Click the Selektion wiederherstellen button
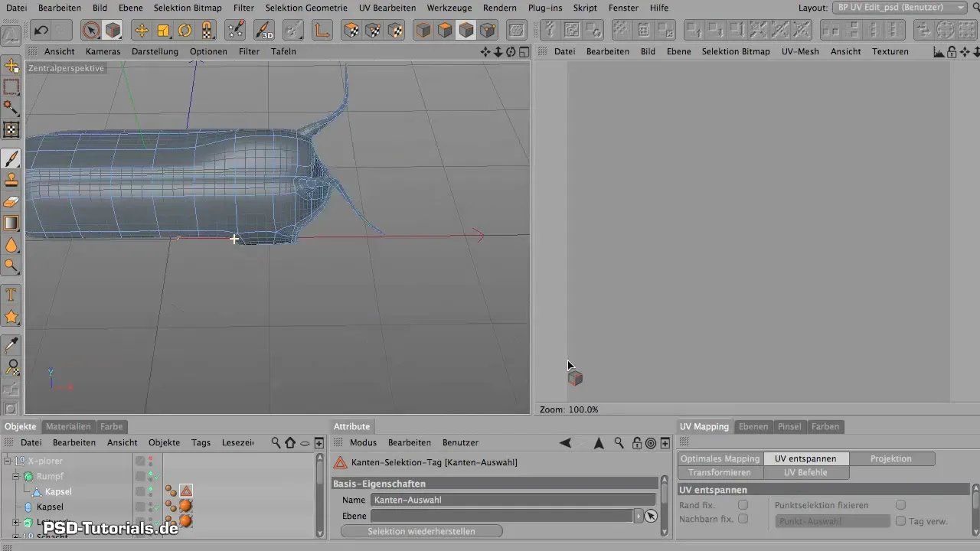 click(421, 531)
